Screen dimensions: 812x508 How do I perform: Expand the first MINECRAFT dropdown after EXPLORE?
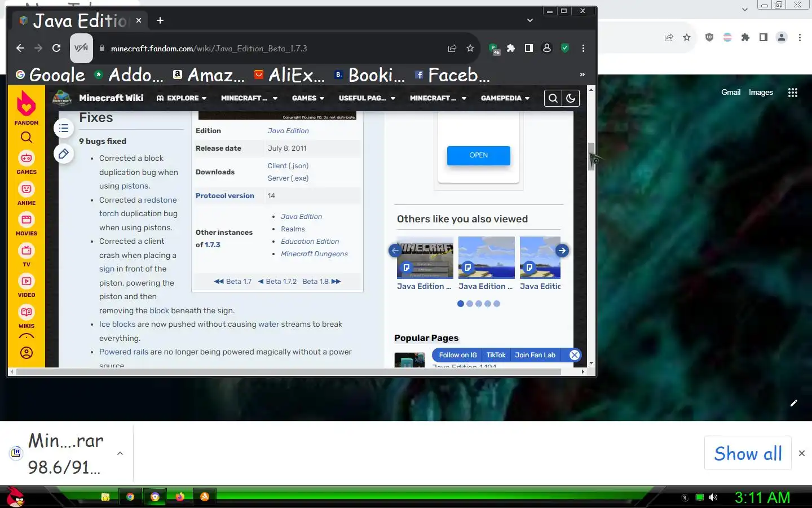(x=249, y=98)
